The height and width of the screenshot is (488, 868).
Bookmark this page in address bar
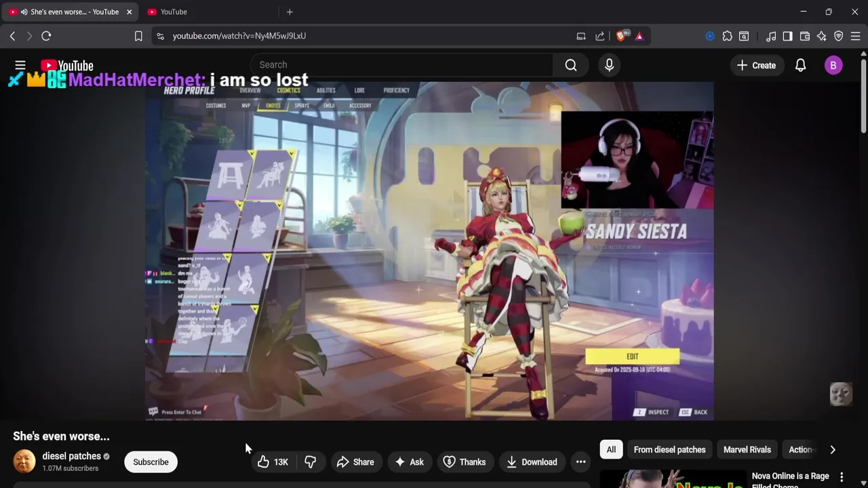138,36
